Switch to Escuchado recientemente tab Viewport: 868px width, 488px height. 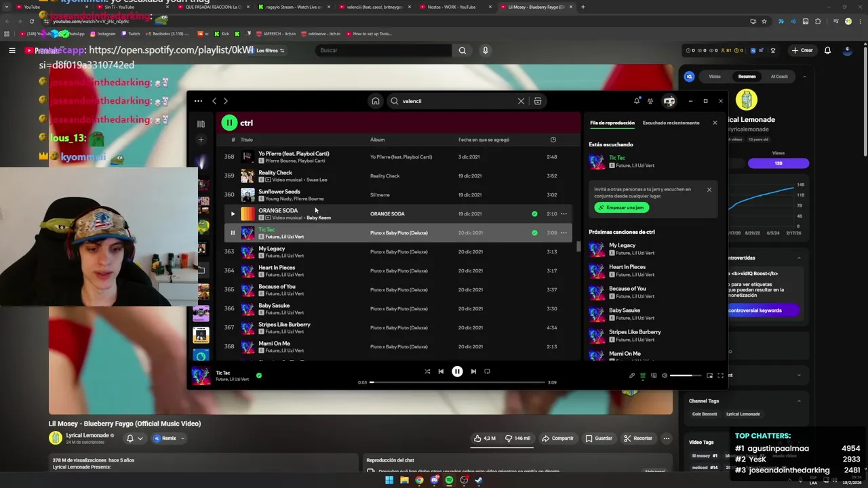tap(671, 123)
